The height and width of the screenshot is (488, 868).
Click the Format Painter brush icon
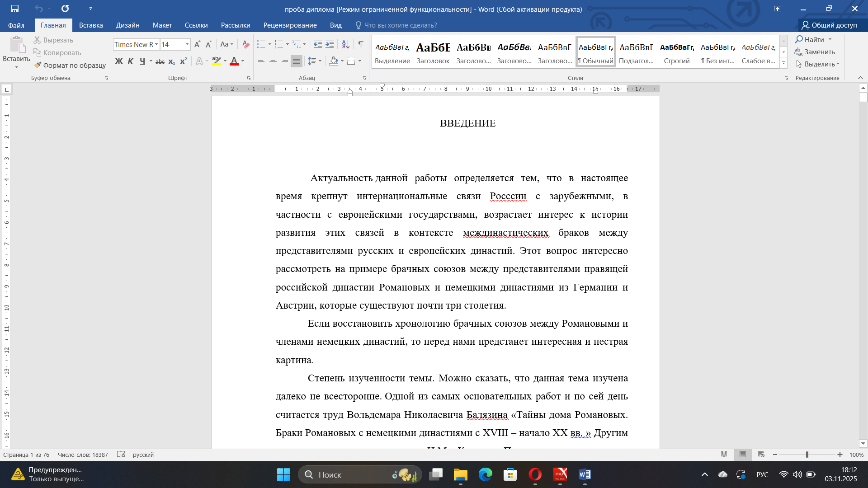(x=38, y=65)
